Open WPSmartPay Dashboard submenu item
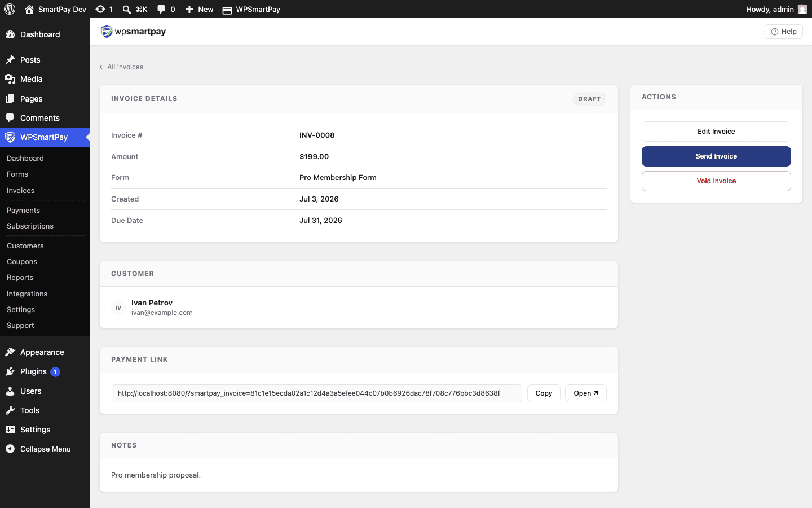 [25, 159]
